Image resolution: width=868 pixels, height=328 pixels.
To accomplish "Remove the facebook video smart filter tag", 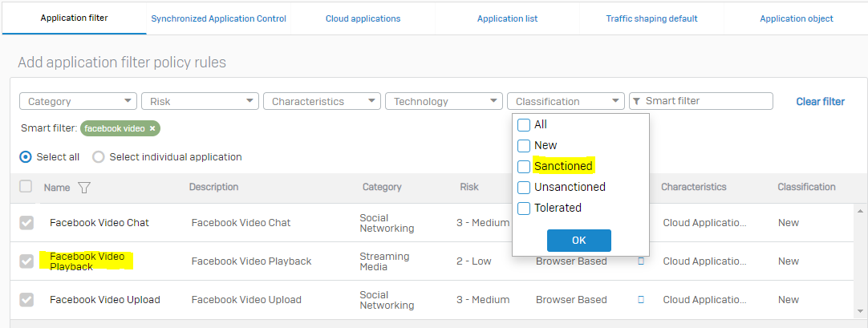I will (152, 128).
